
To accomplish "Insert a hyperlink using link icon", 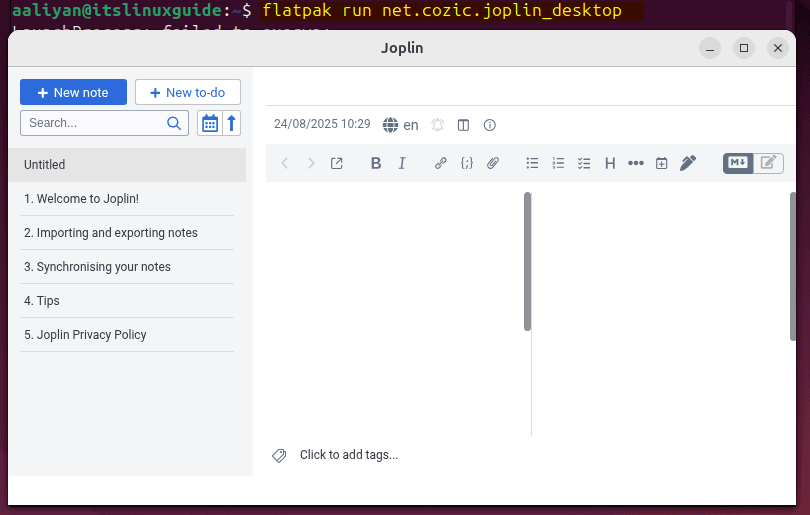I will tap(440, 164).
